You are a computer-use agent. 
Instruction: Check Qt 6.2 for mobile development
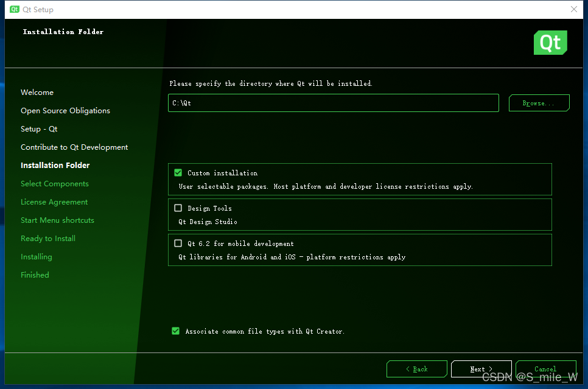178,243
